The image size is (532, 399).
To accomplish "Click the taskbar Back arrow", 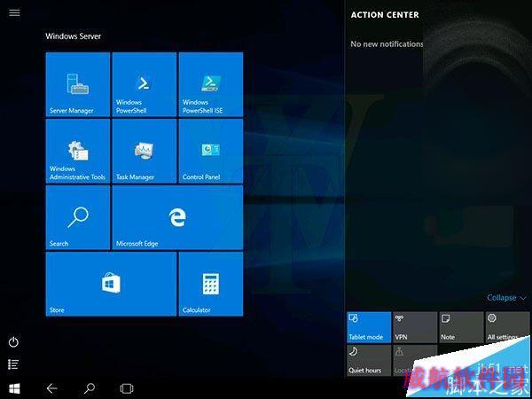I will [x=52, y=388].
